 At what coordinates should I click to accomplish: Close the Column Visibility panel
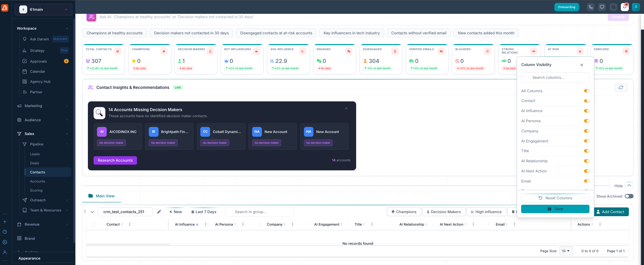pyautogui.click(x=582, y=65)
